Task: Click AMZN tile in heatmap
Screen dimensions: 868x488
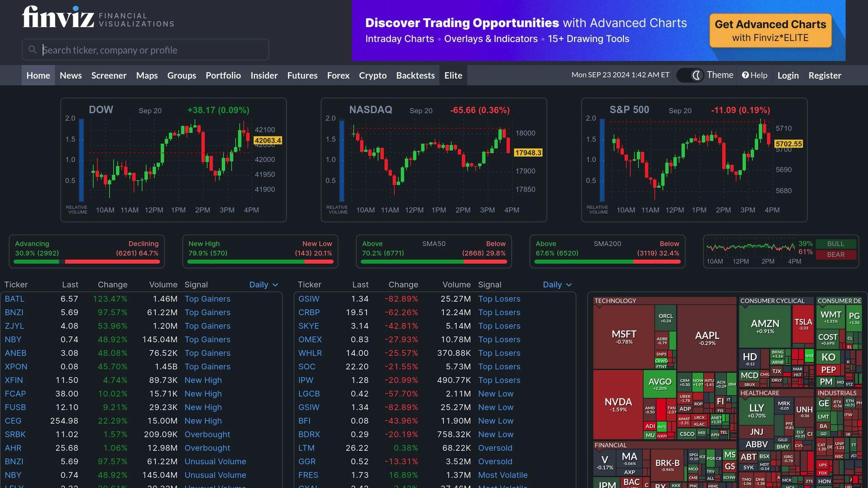Action: 765,326
